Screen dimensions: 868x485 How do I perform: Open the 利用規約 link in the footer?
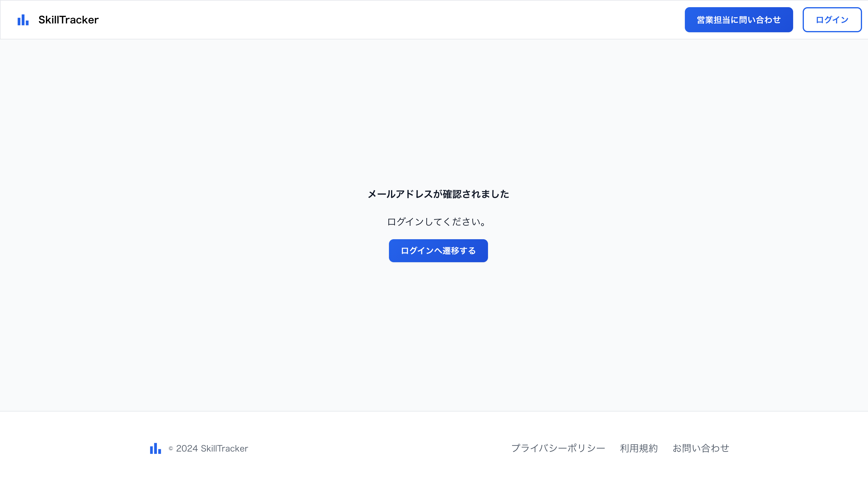click(639, 448)
